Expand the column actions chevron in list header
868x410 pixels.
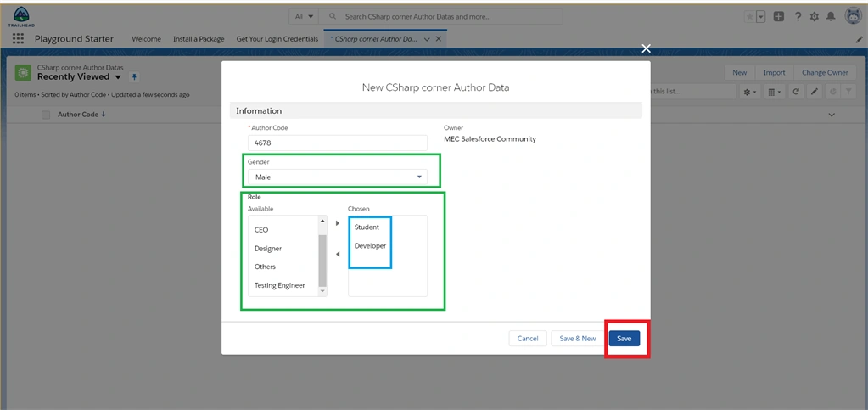(x=831, y=115)
